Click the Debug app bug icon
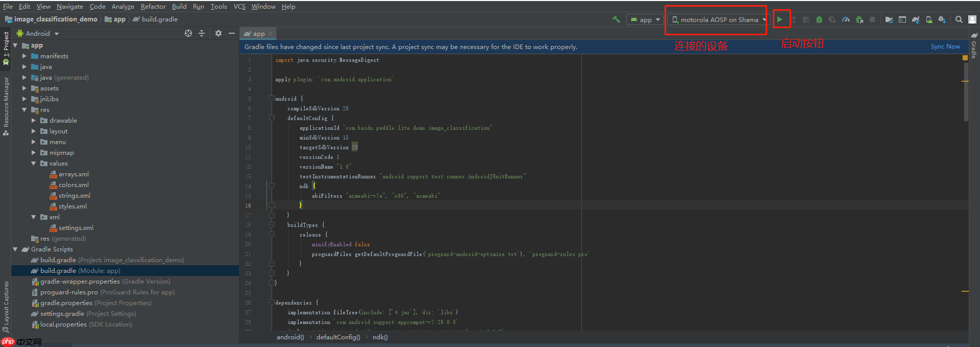Screen dimensions: 980x347 819,19
